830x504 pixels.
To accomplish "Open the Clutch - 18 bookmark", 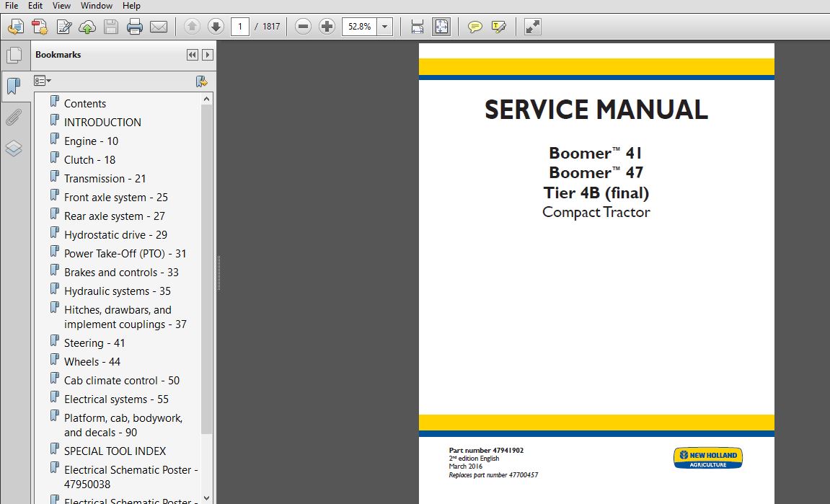I will 89,160.
